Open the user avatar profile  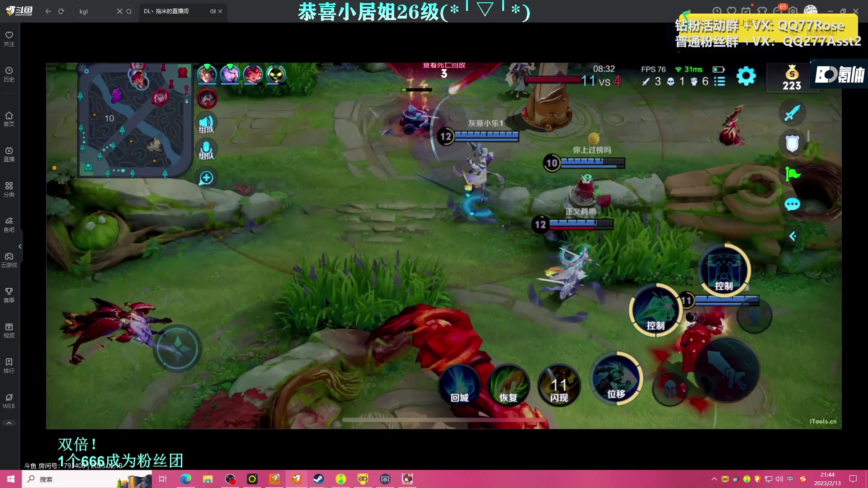point(811,10)
